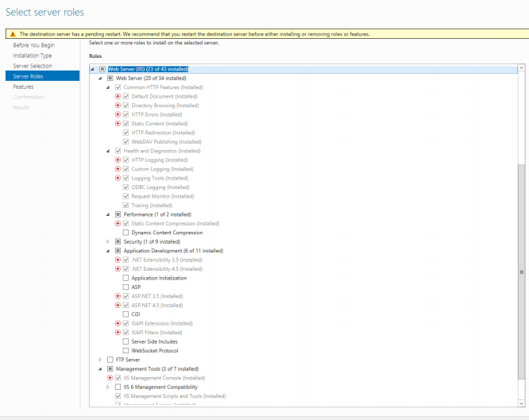The image size is (529, 420).
Task: Collapse the Application Development group
Action: click(x=108, y=251)
